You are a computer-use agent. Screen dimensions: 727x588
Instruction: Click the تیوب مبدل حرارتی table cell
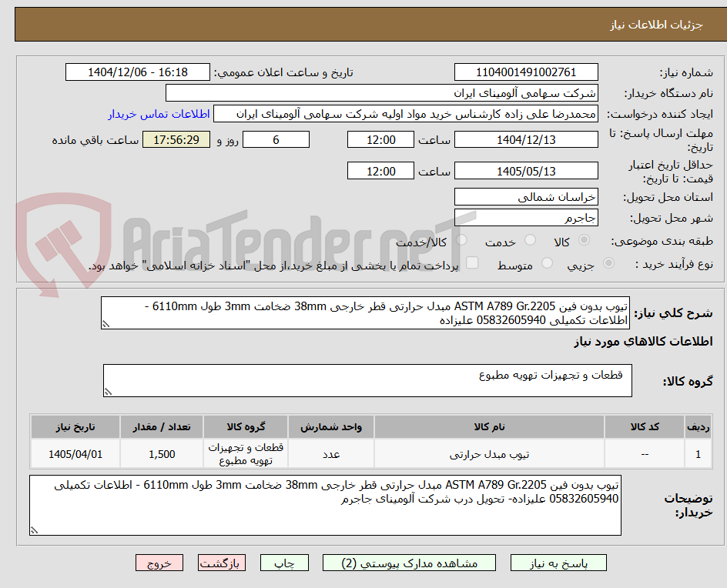point(489,454)
